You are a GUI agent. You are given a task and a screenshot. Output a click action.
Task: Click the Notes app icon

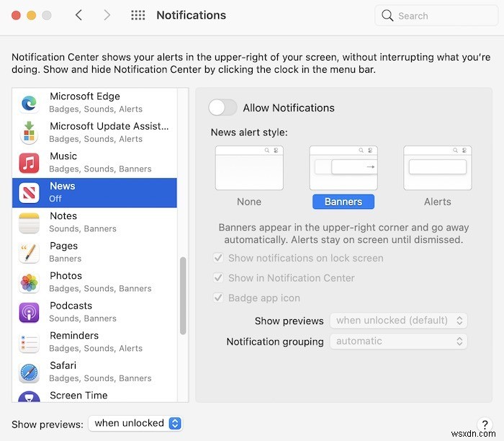[29, 223]
